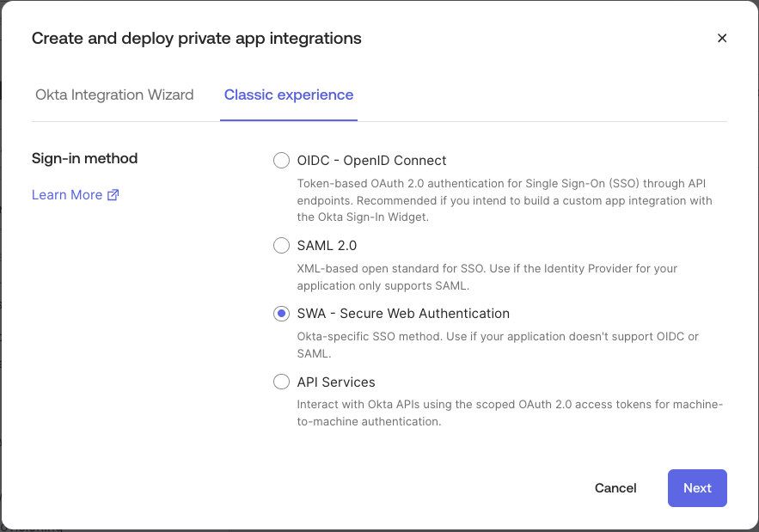The width and height of the screenshot is (759, 532).
Task: Cancel the app integration dialog
Action: click(615, 488)
